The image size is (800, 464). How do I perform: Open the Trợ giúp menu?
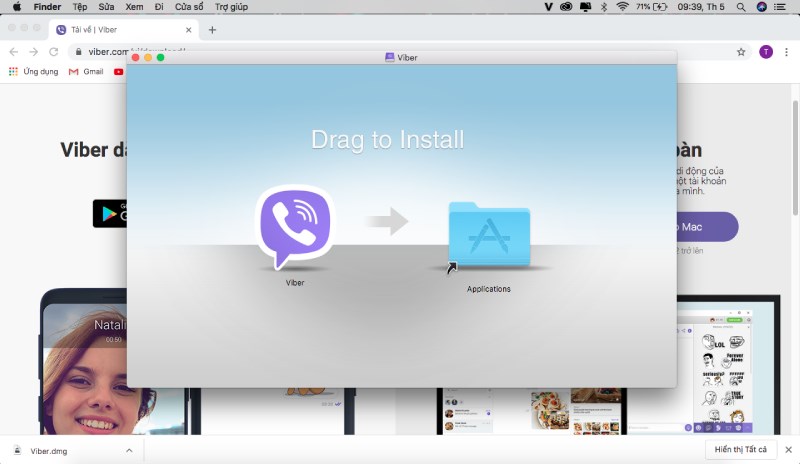(231, 7)
